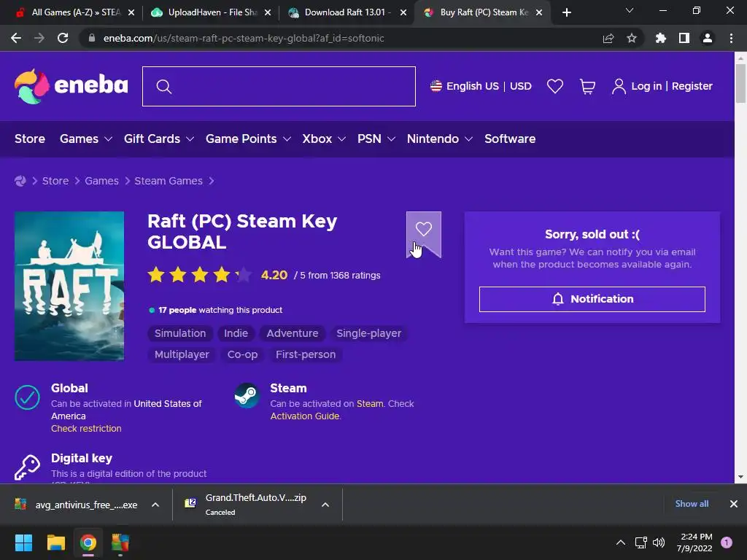Show hidden system tray icons

click(621, 542)
